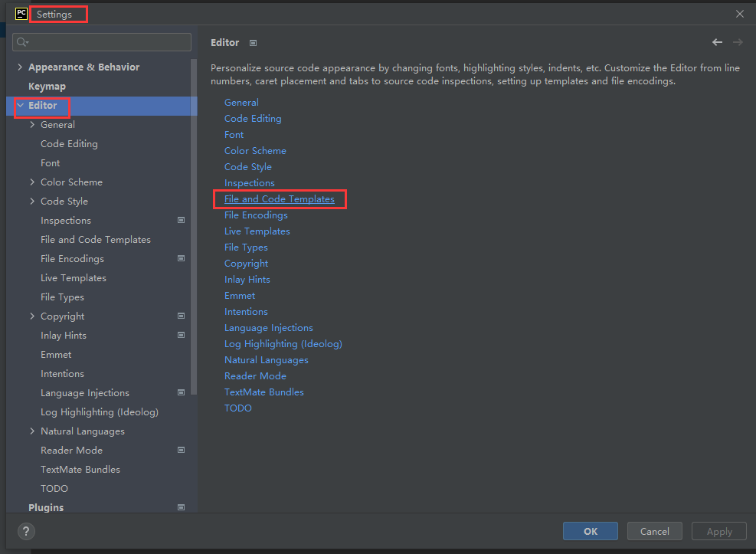This screenshot has height=554, width=756.
Task: Click the settings tree vertical scrollbar
Action: (x=194, y=227)
